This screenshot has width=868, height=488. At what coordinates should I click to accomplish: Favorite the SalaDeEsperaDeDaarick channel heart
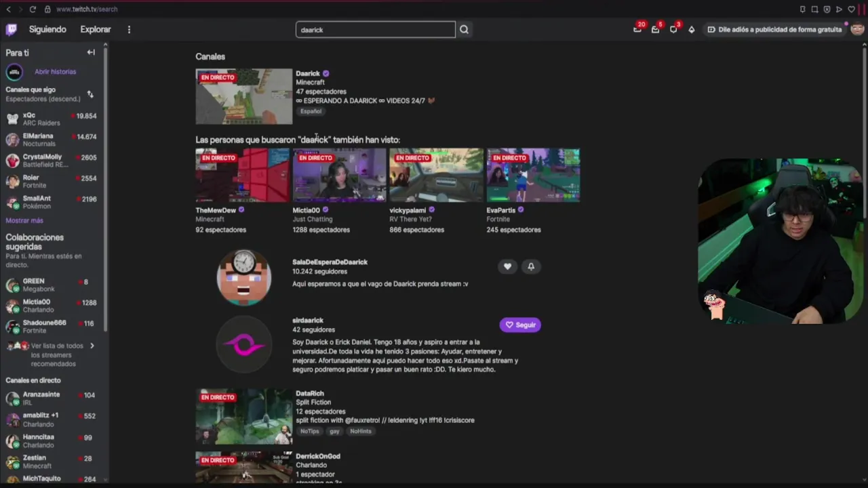507,266
